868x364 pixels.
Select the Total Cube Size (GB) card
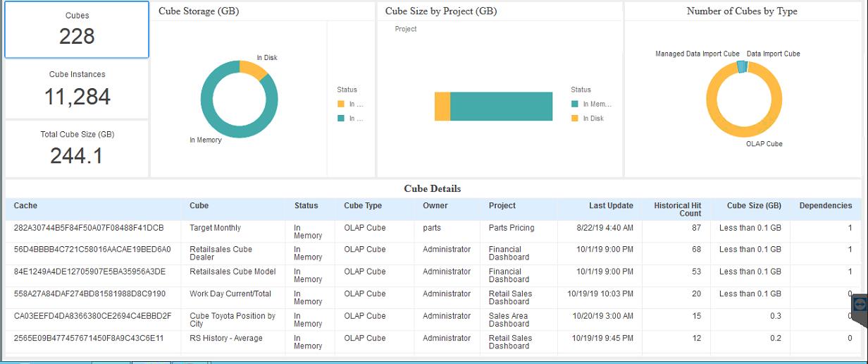(x=77, y=148)
